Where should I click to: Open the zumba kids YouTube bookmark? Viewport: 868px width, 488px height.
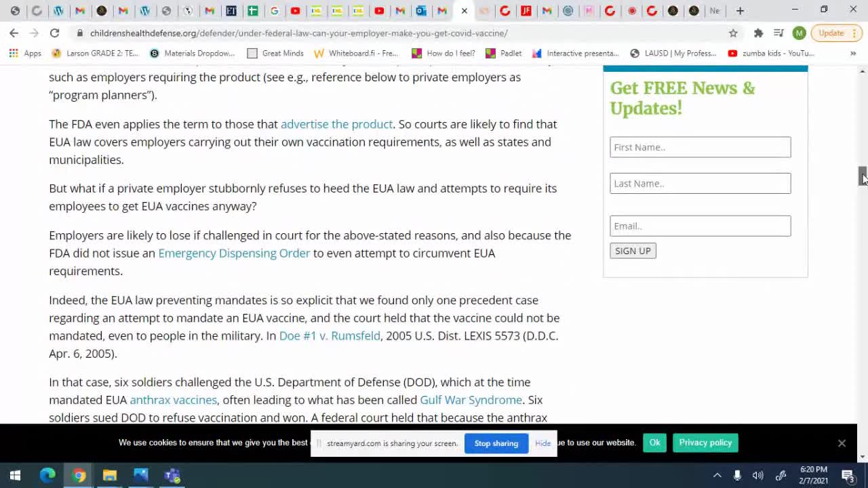pyautogui.click(x=771, y=53)
